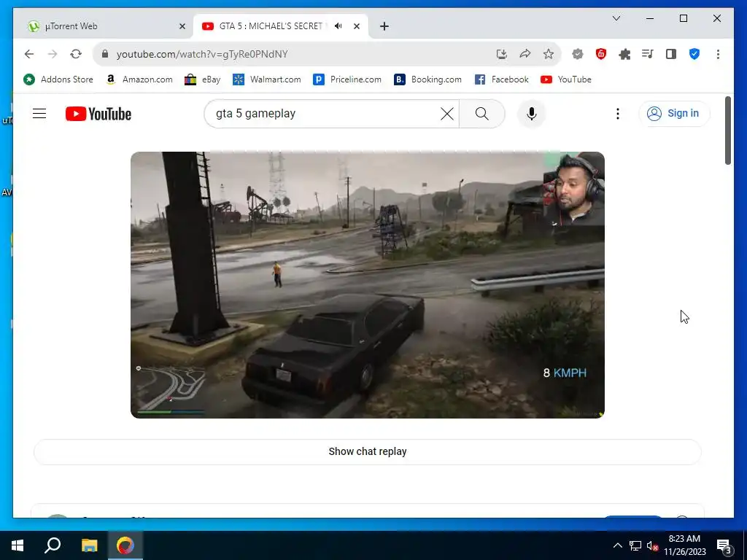Pause the GTA 5 video player
This screenshot has height=560, width=747.
368,285
